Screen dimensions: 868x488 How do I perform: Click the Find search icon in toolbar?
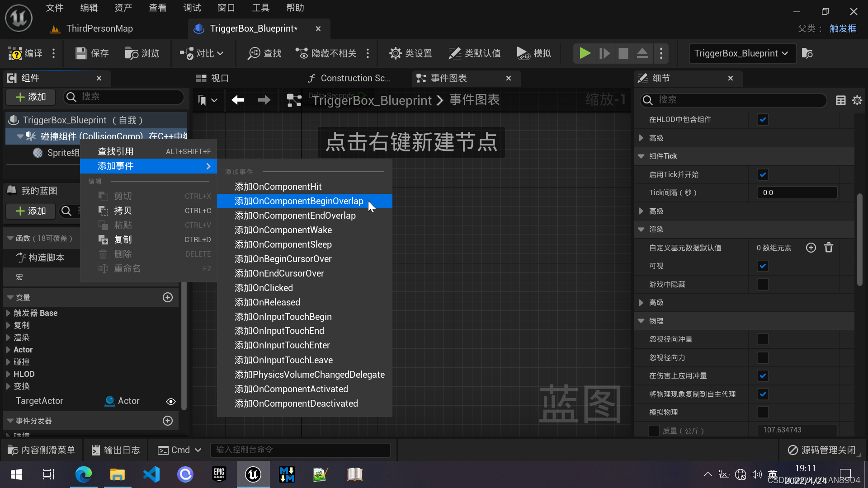(254, 53)
